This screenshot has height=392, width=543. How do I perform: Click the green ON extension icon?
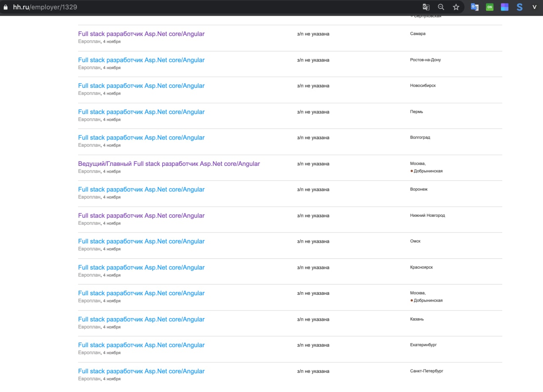(x=490, y=7)
